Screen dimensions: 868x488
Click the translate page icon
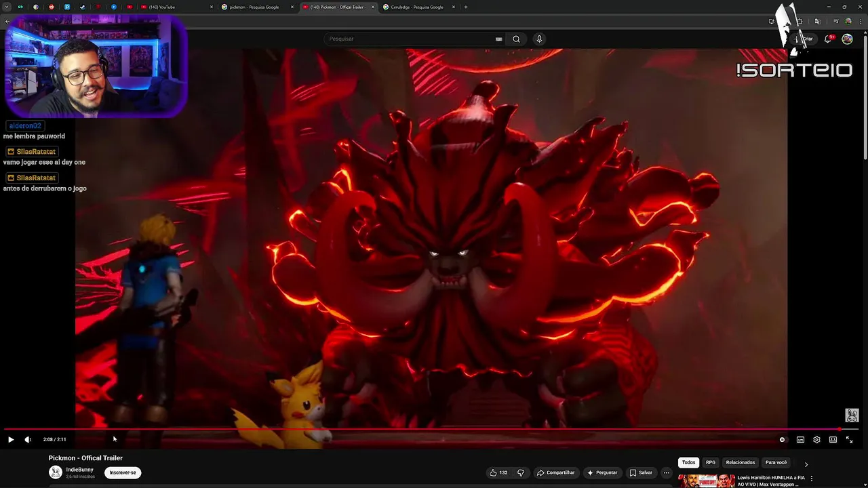817,22
